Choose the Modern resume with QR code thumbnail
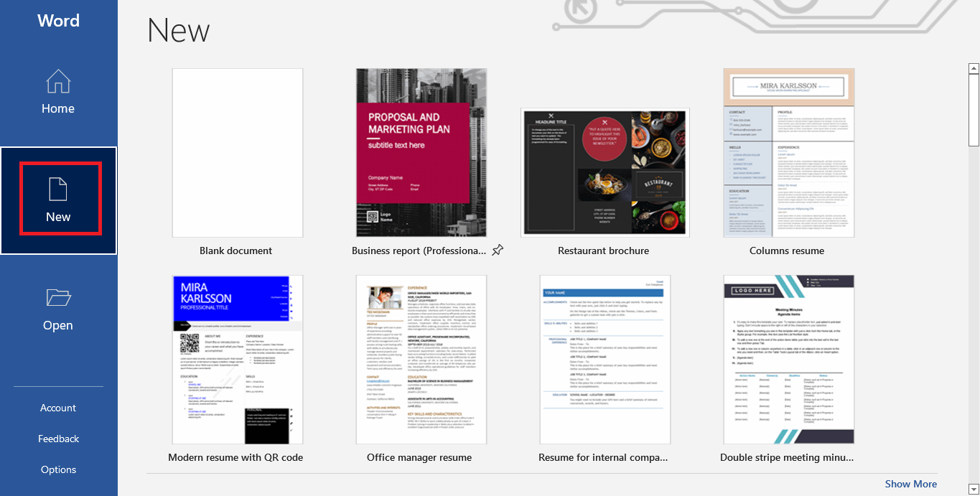Image resolution: width=980 pixels, height=496 pixels. coord(238,360)
